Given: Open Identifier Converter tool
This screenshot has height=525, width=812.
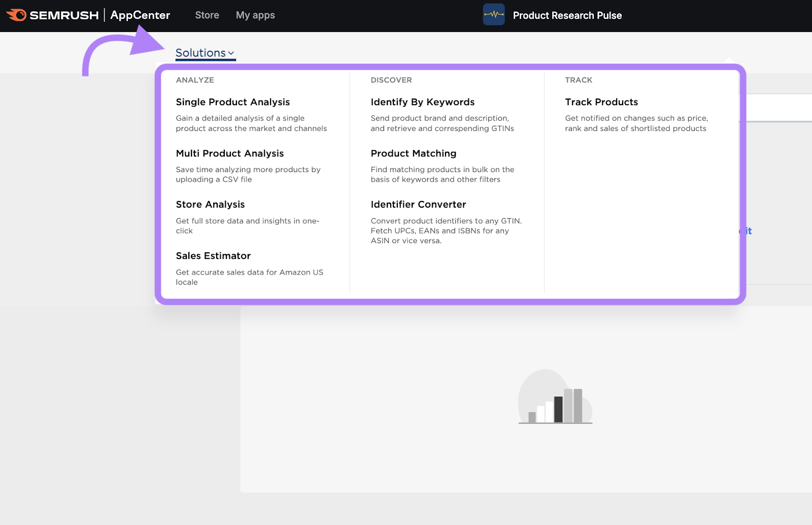Looking at the screenshot, I should tap(418, 205).
